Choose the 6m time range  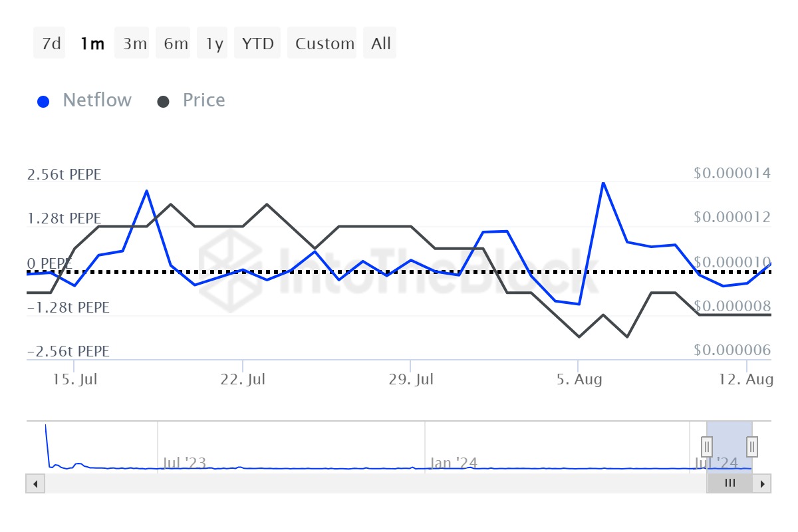pos(176,44)
